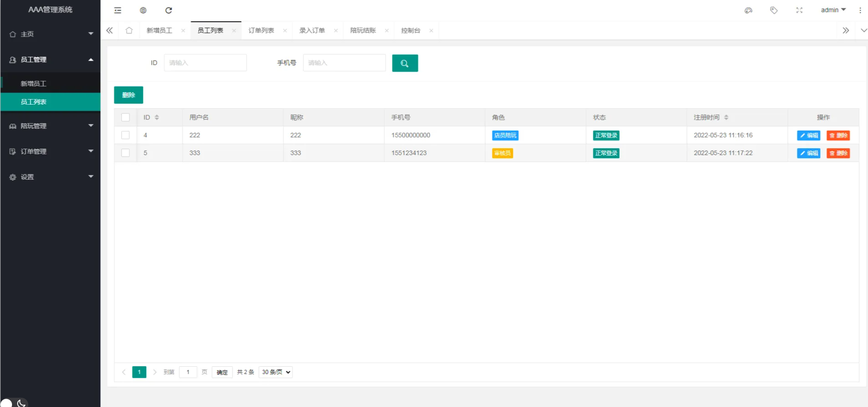Switch to dark mode moon icon
The image size is (868, 407).
[21, 403]
